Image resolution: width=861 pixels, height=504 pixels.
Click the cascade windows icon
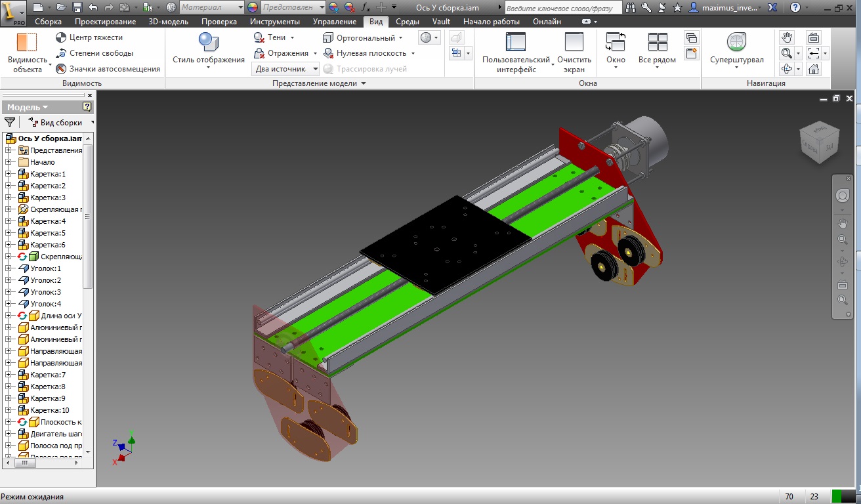(x=691, y=38)
